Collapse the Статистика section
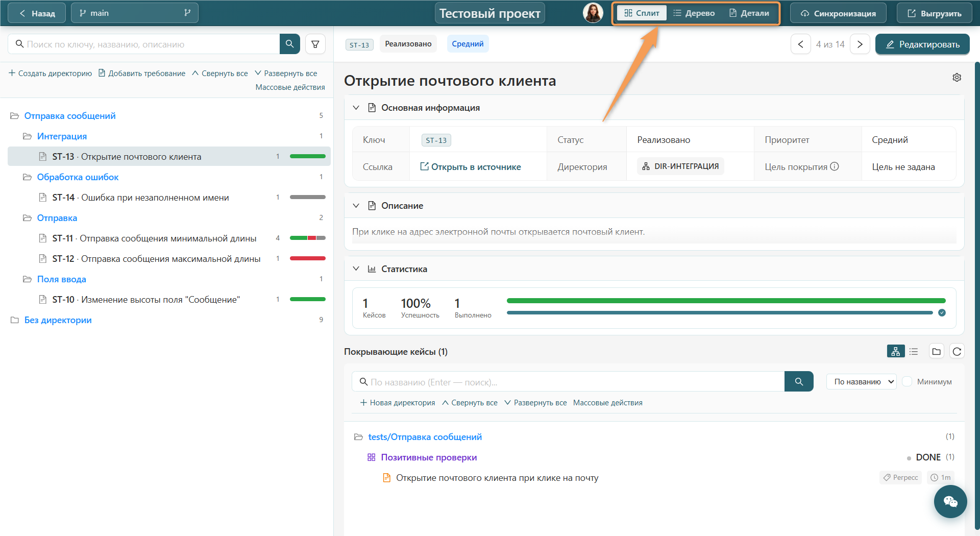This screenshot has width=980, height=536. click(x=356, y=269)
